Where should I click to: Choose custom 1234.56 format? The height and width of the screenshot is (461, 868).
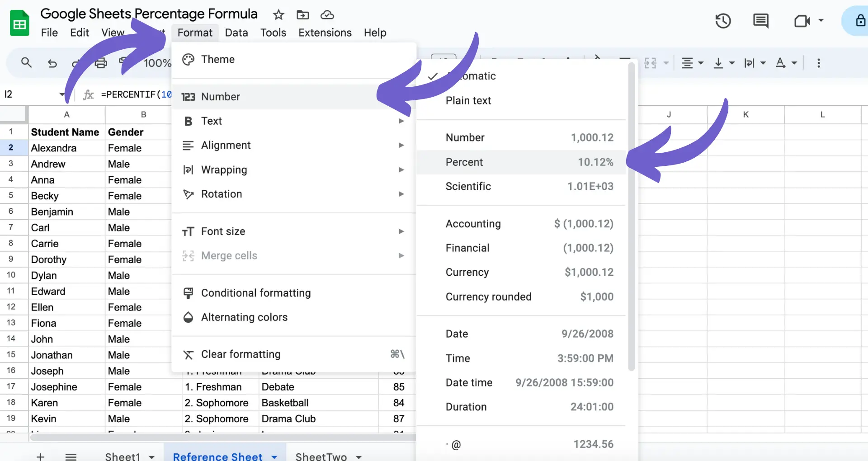click(521, 444)
